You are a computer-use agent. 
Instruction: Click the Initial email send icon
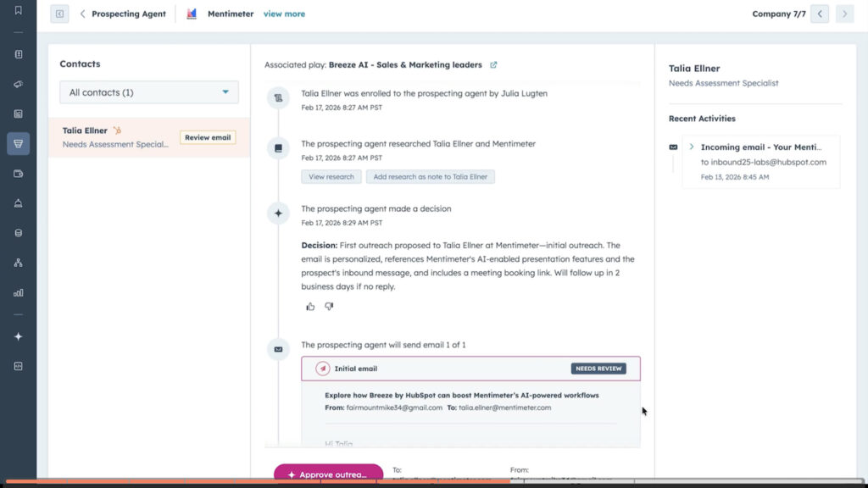click(x=323, y=369)
